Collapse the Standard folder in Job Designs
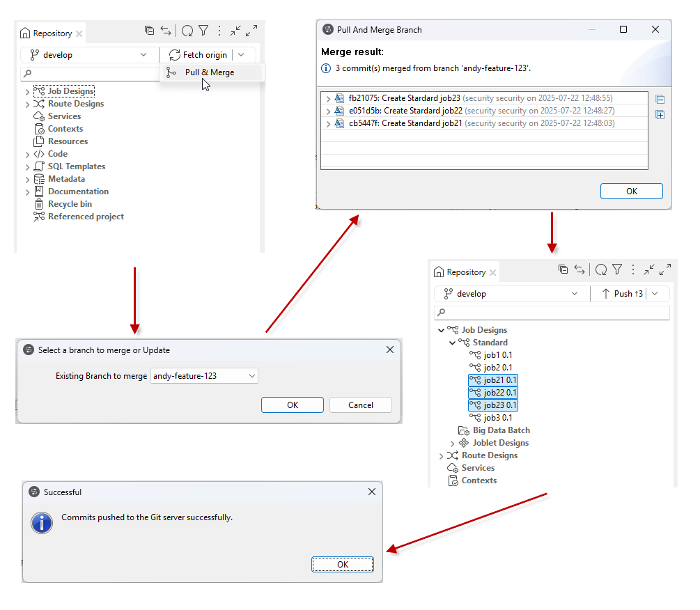Screen dimensions: 700x610 [452, 342]
